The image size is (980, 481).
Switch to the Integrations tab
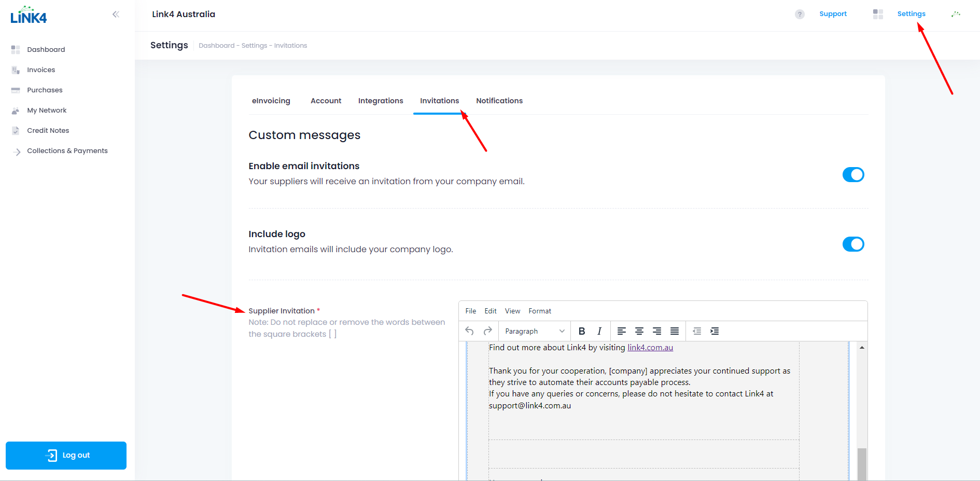[381, 101]
